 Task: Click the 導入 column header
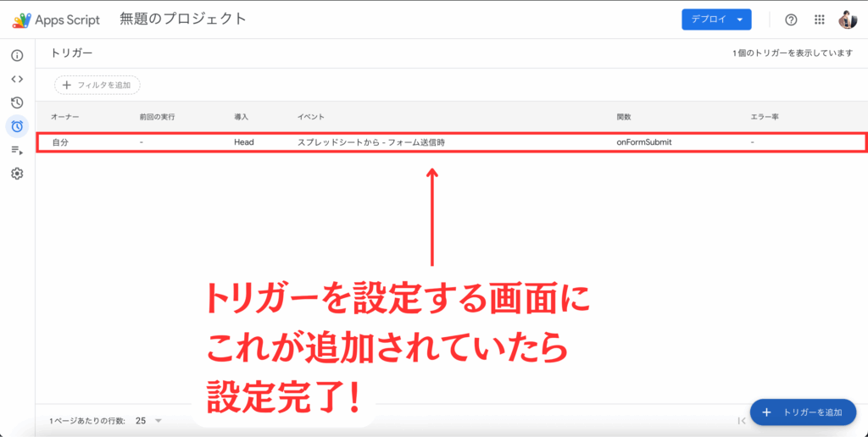point(241,117)
